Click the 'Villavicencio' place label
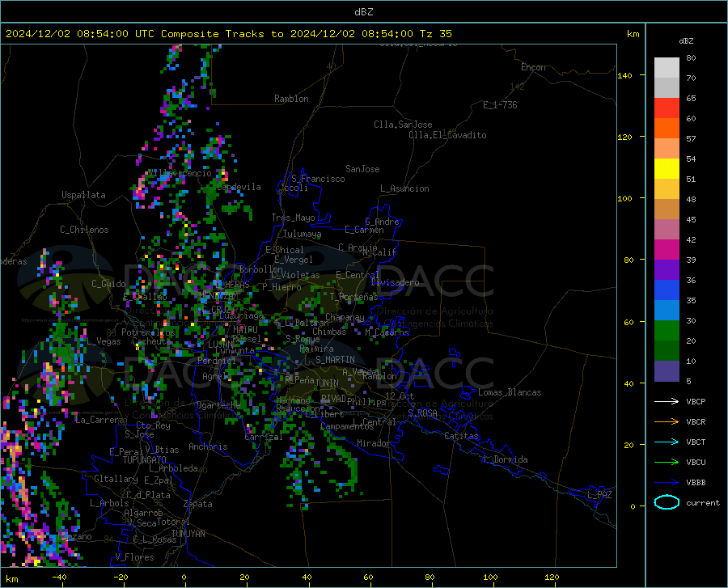Image resolution: width=728 pixels, height=588 pixels. click(x=180, y=173)
